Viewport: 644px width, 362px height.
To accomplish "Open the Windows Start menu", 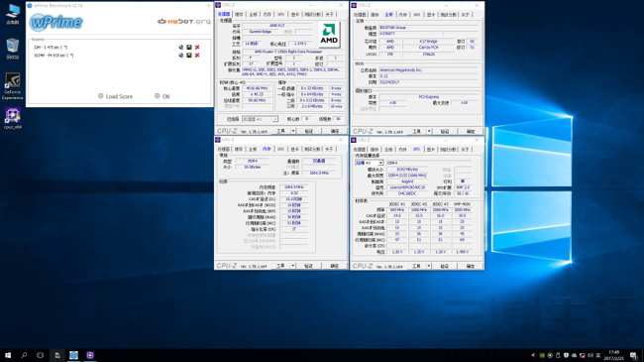I will point(7,355).
